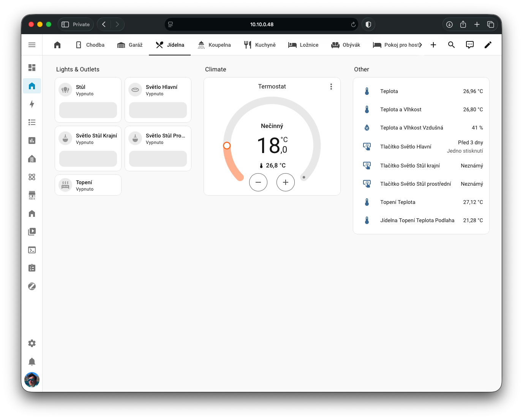Switch to the Garáž tab
523x420 pixels.
coord(130,45)
